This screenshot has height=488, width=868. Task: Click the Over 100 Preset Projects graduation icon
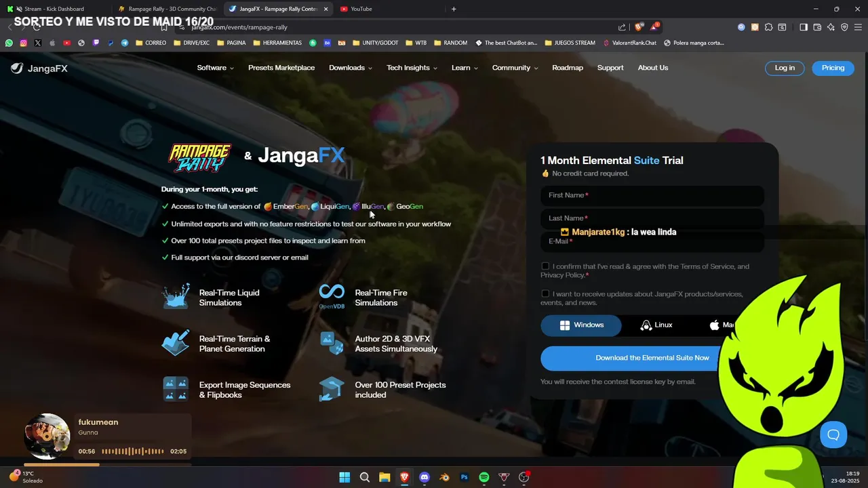(332, 389)
